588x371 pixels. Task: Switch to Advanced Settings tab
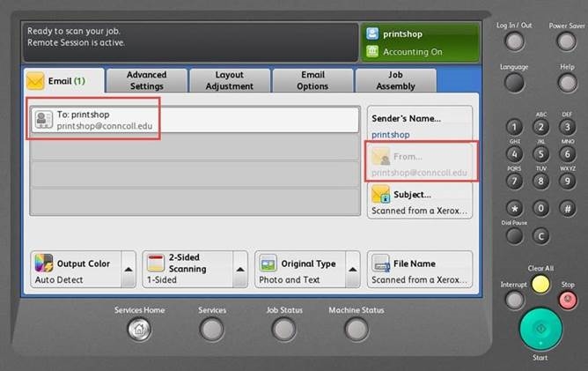(147, 80)
